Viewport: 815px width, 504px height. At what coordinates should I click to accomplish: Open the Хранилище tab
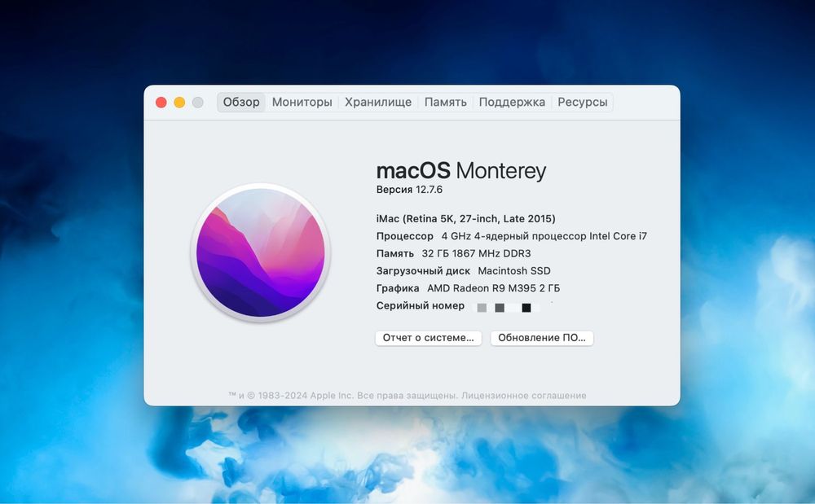pyautogui.click(x=378, y=103)
